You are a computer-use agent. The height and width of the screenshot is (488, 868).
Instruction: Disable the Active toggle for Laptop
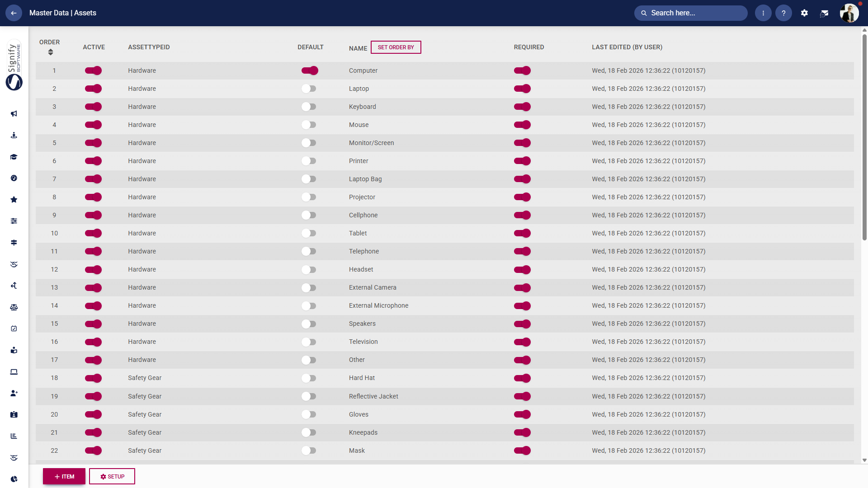(93, 89)
